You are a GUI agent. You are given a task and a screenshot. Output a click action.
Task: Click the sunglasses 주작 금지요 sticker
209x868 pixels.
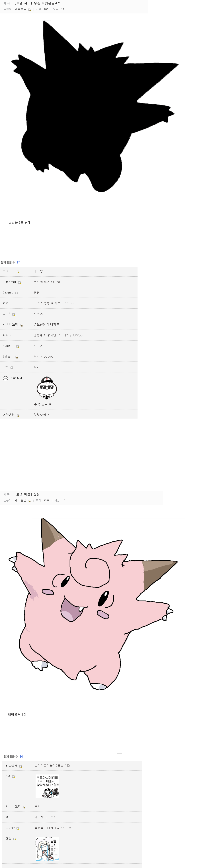pos(47,388)
